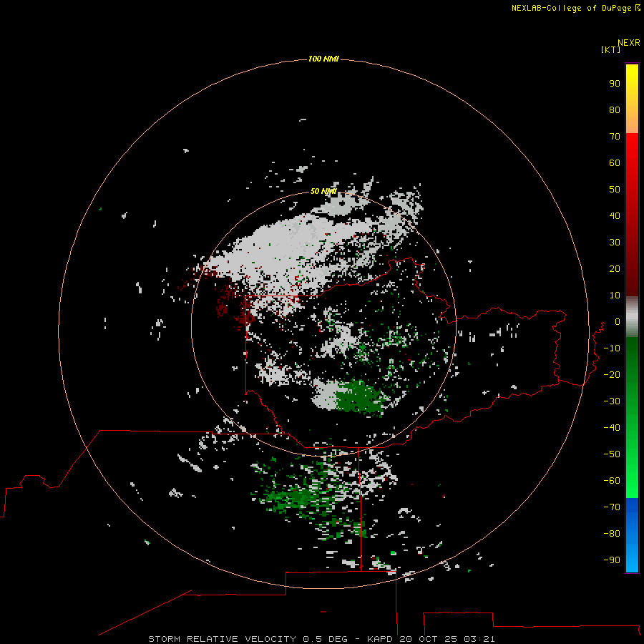
Task: Click the 20 OCT 25 date text
Action: click(428, 639)
